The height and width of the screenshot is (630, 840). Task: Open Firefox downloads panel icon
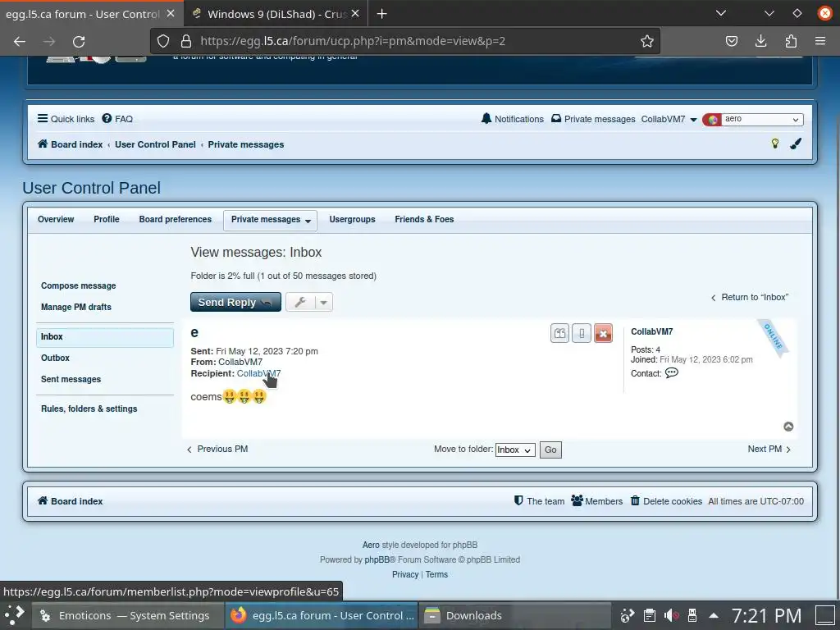[760, 41]
